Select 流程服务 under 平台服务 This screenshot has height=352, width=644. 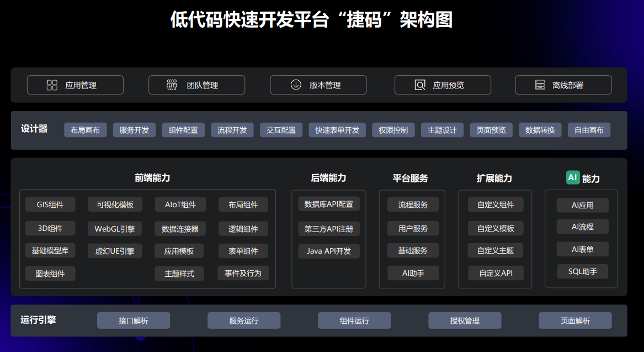coord(413,204)
